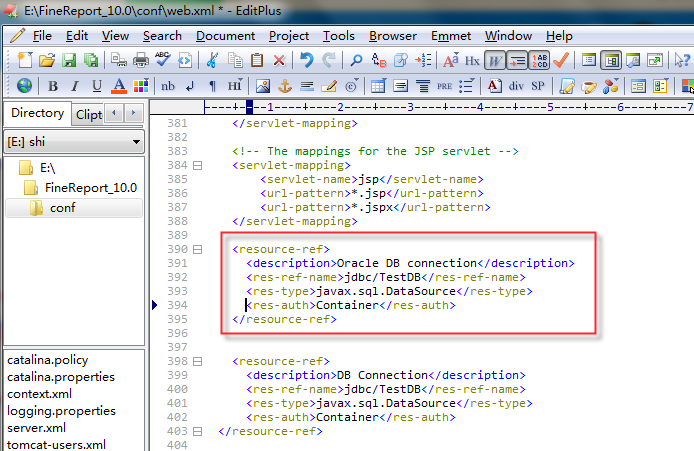Run the ABC spell check

point(163,60)
